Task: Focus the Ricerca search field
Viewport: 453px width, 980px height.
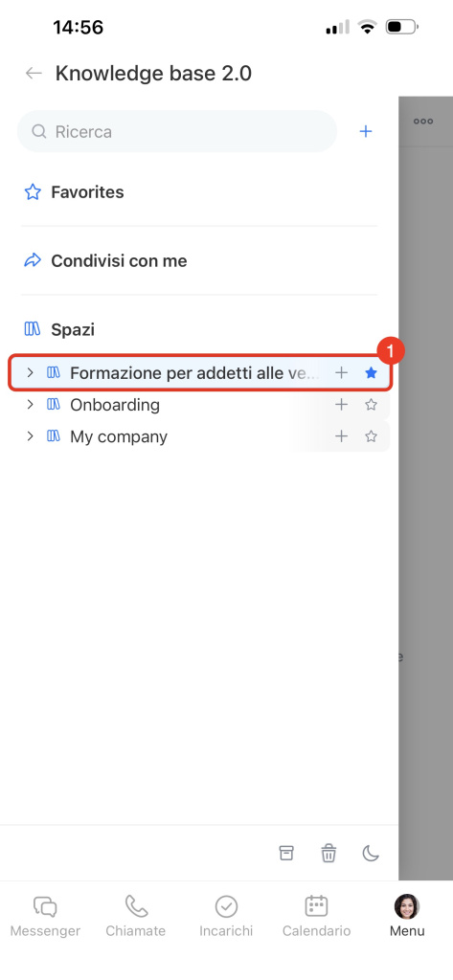Action: pos(177,131)
